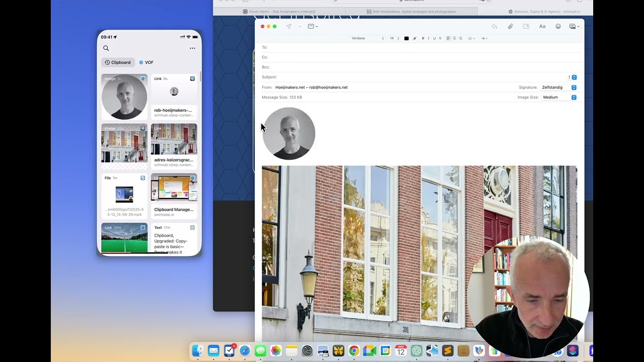This screenshot has width=644, height=362.
Task: Click the Cc: field
Action: [x=419, y=57]
